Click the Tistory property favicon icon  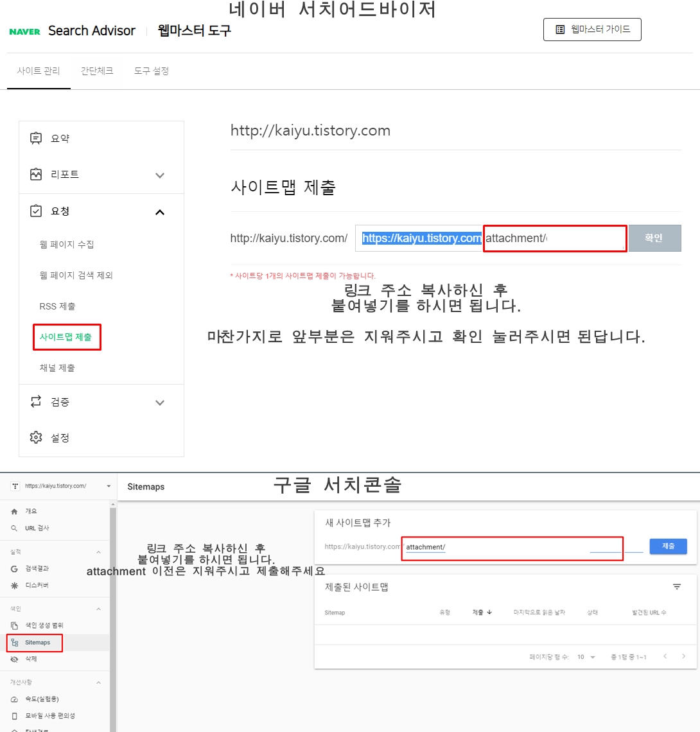tap(15, 486)
